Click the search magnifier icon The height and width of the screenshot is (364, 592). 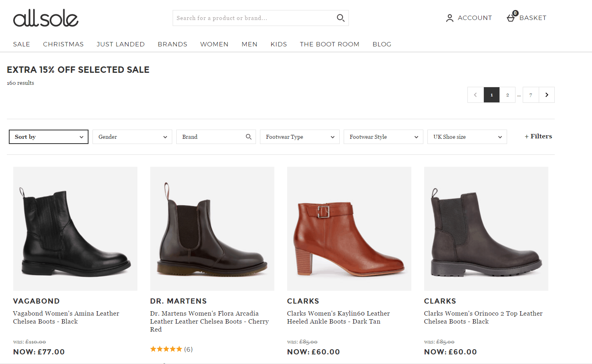[340, 18]
